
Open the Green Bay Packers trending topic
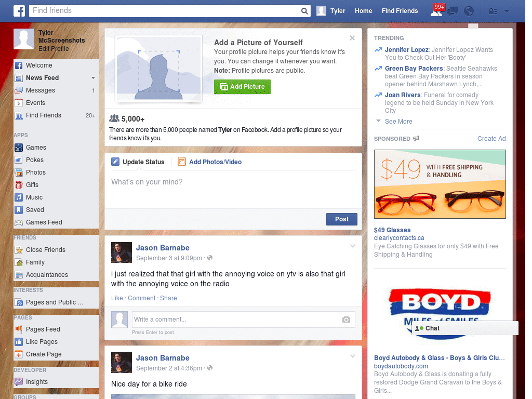(x=414, y=69)
